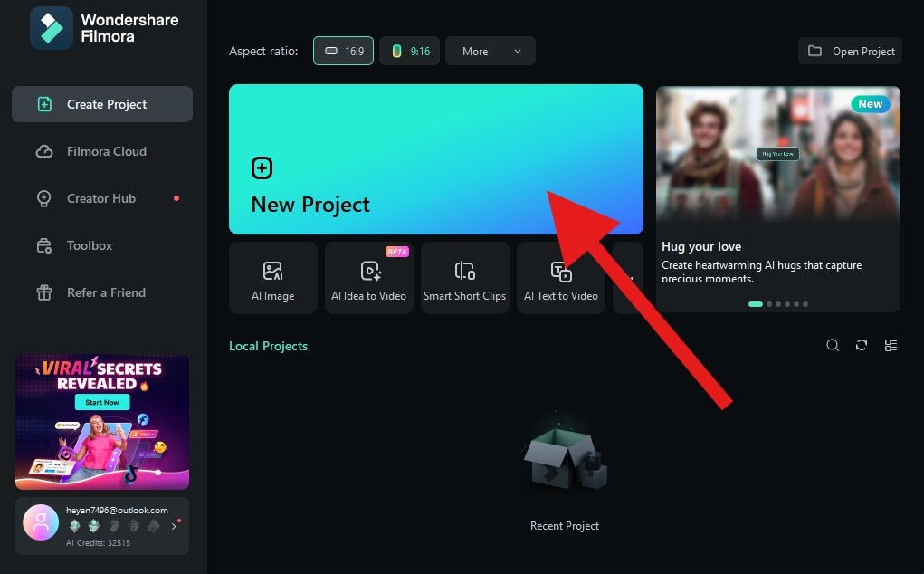Choose the 16:9 aspect ratio
Image resolution: width=924 pixels, height=574 pixels.
[344, 51]
